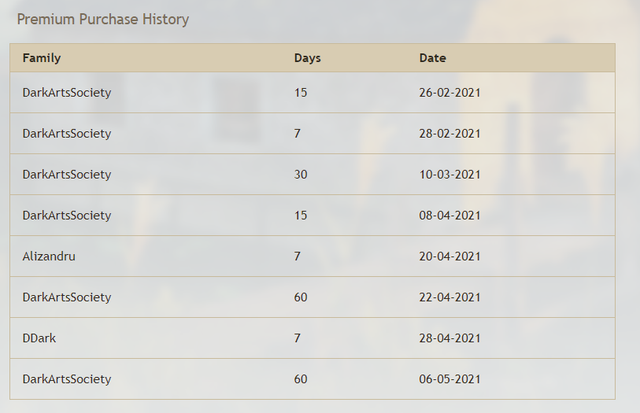The width and height of the screenshot is (640, 413).
Task: Click the 60 days value for 22-04-2021
Action: [x=301, y=297]
